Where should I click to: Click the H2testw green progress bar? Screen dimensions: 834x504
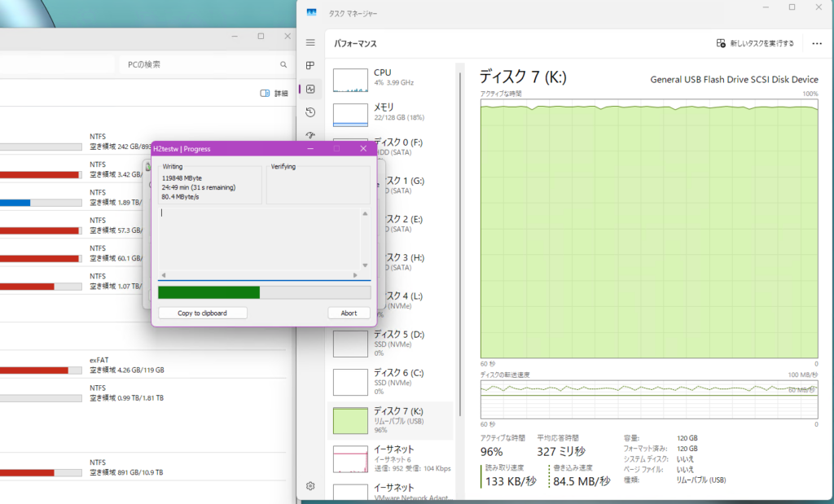(x=263, y=292)
